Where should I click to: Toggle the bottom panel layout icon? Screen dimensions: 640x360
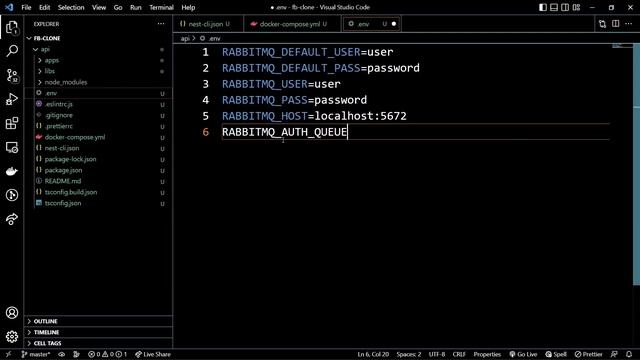click(554, 7)
